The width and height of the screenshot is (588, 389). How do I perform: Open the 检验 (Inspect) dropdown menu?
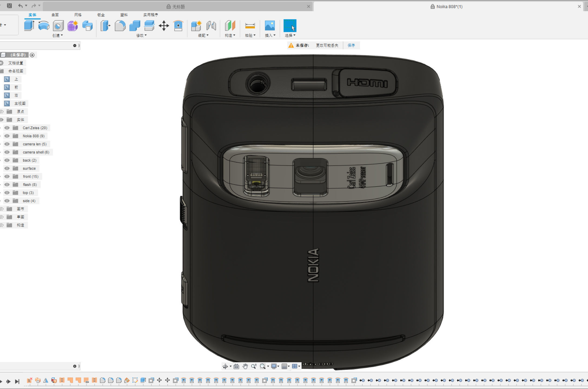pos(250,35)
